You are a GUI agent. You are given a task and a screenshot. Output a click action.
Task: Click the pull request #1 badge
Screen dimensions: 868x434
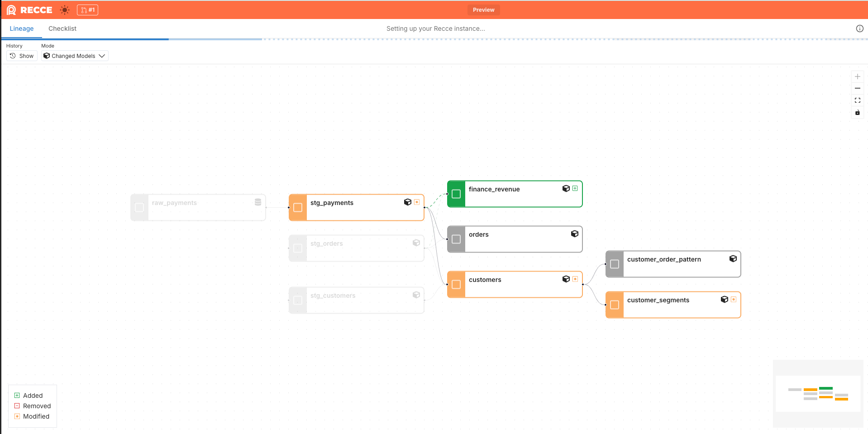coord(87,10)
